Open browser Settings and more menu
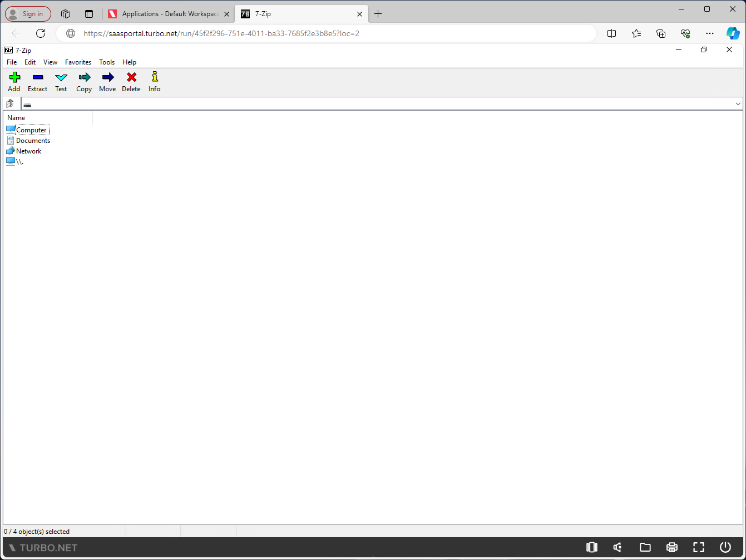The height and width of the screenshot is (560, 746). point(710,33)
